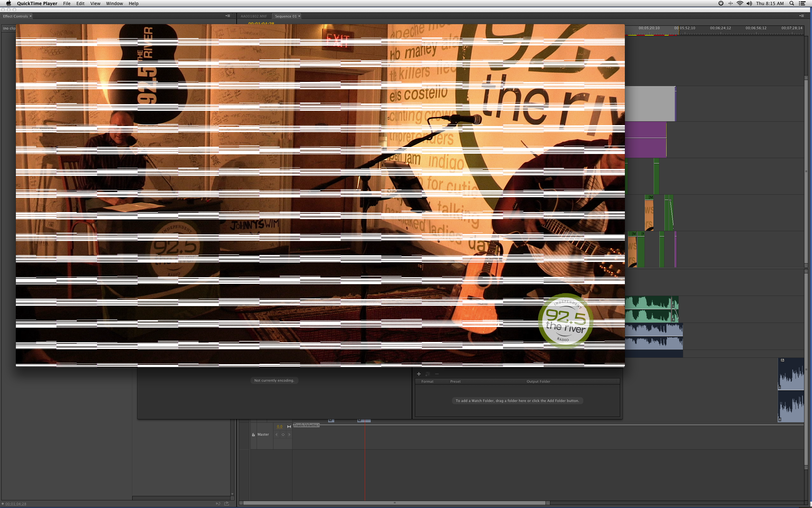Go to next keyframe on Master track
Viewport: 812px width, 508px height.
289,434
